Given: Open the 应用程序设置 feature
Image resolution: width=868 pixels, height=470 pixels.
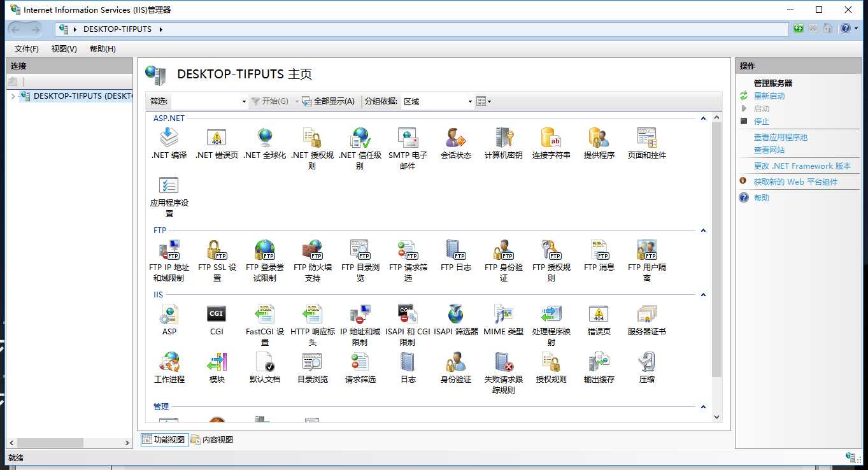Looking at the screenshot, I should pos(169,186).
